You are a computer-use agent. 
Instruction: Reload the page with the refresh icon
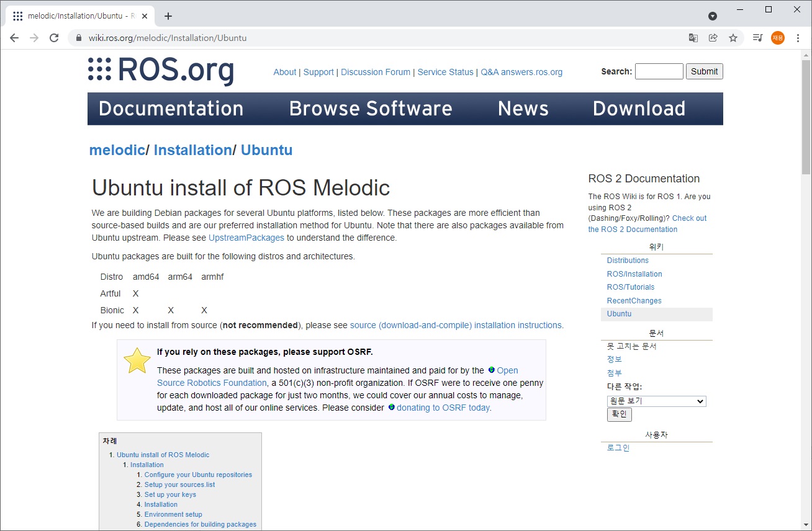click(x=54, y=38)
